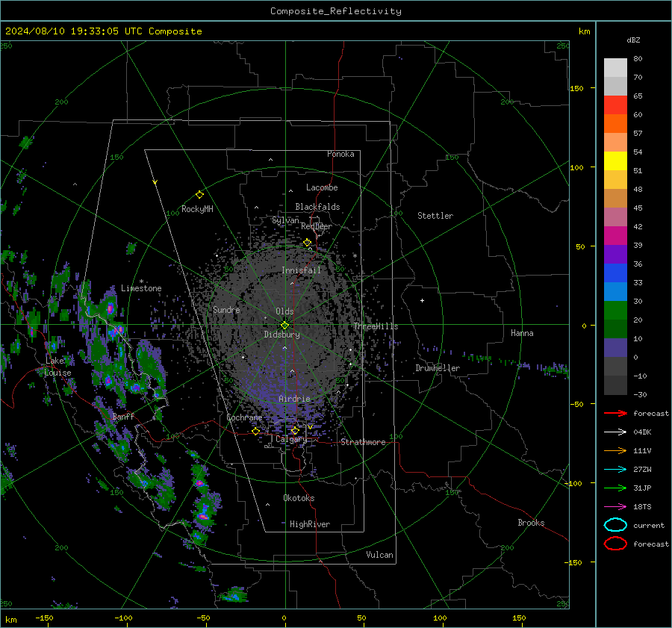Select the Banff label
The width and height of the screenshot is (672, 628).
tap(123, 416)
